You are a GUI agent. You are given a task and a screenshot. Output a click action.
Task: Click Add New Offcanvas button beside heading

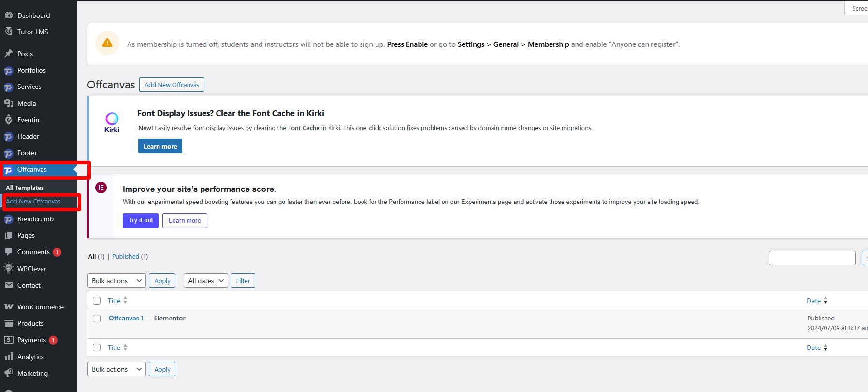tap(172, 85)
